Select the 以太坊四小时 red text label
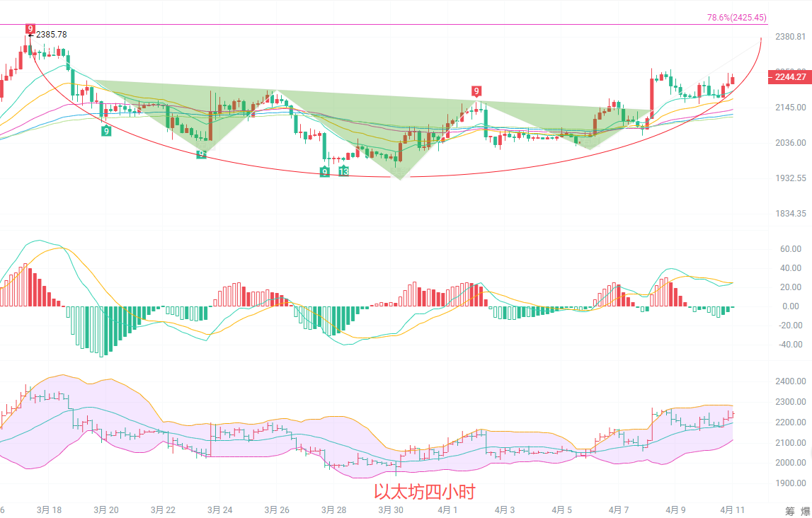The height and width of the screenshot is (518, 812). (425, 491)
